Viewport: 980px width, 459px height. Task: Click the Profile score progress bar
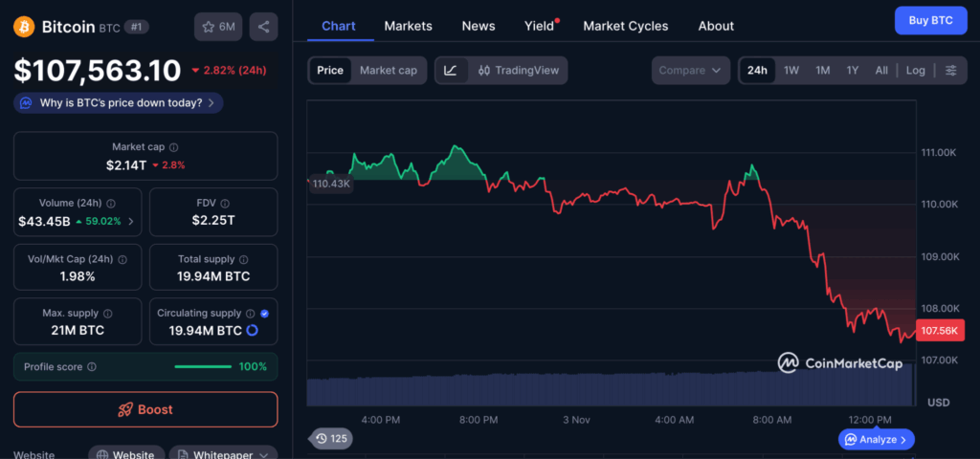203,366
